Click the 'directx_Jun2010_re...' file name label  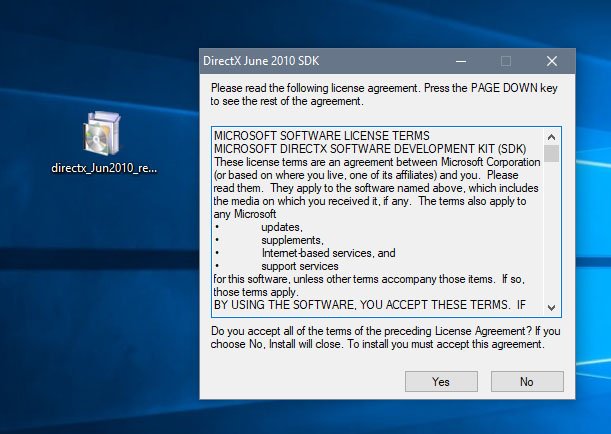[104, 168]
